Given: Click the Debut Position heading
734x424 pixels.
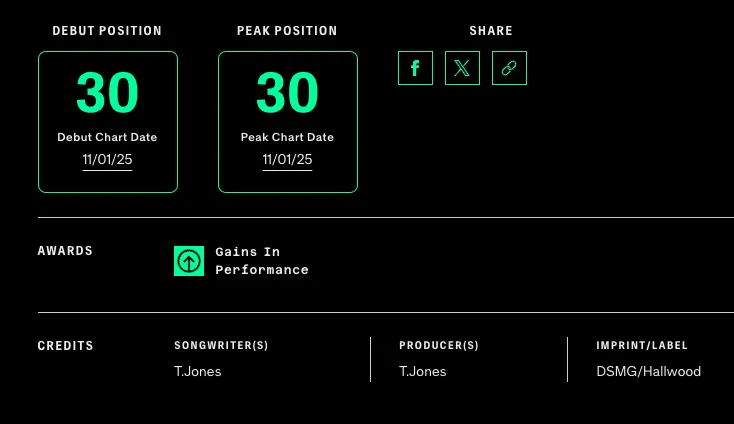Looking at the screenshot, I should tap(107, 31).
